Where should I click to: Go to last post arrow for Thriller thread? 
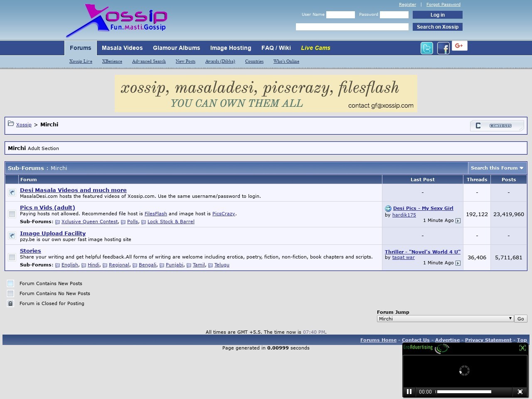[458, 263]
